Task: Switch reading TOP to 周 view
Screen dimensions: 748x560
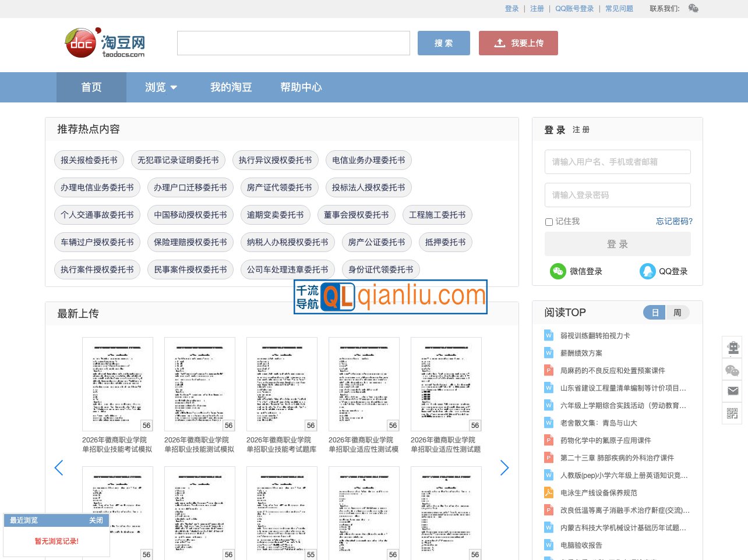Action: [x=677, y=313]
